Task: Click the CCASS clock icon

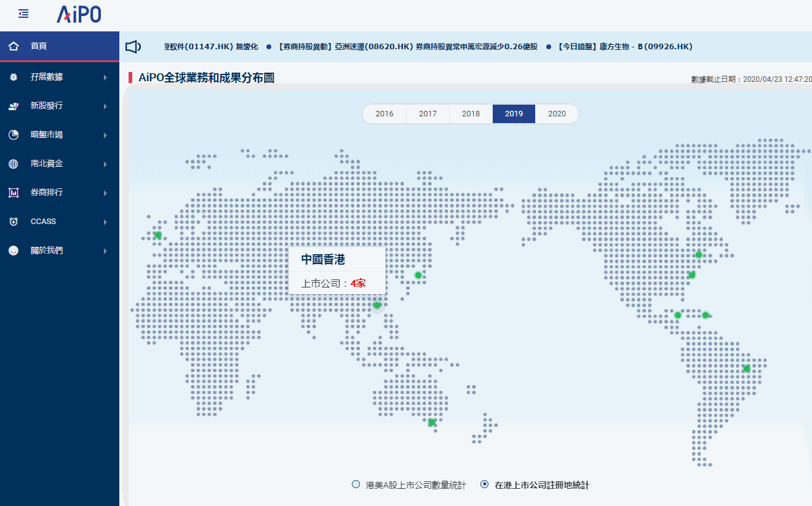Action: tap(14, 222)
